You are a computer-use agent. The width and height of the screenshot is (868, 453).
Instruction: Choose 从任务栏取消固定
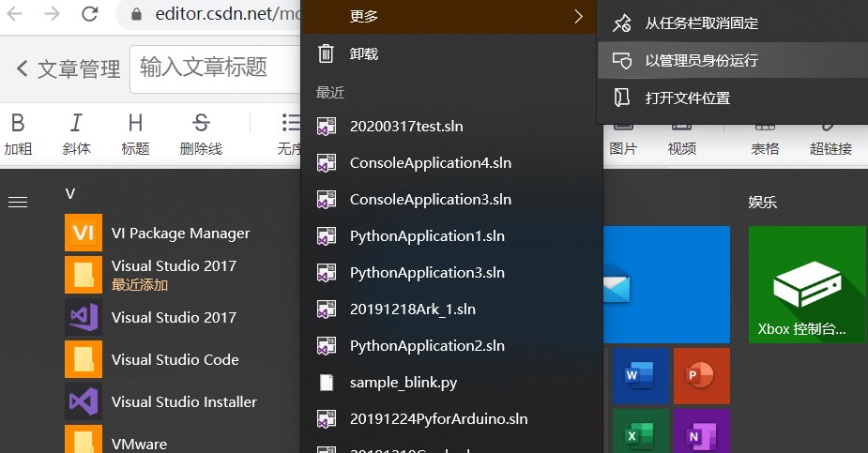(733, 23)
